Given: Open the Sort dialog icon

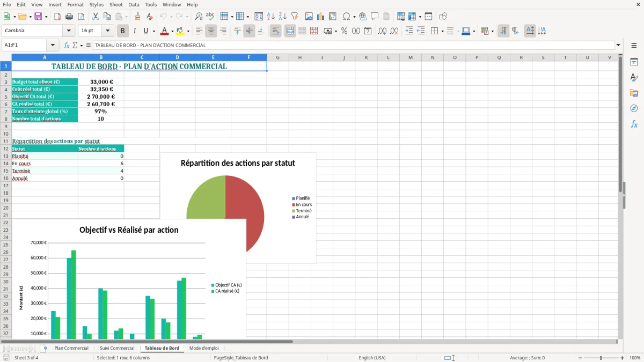Looking at the screenshot, I should pos(259,17).
